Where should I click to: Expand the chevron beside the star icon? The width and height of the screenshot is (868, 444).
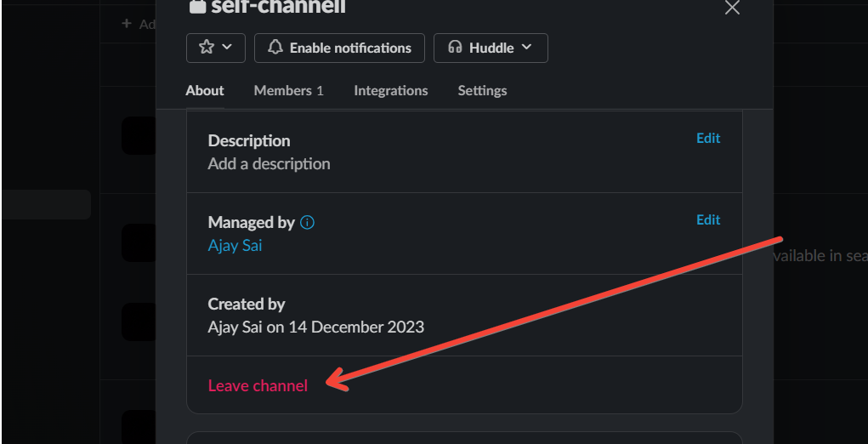(227, 48)
